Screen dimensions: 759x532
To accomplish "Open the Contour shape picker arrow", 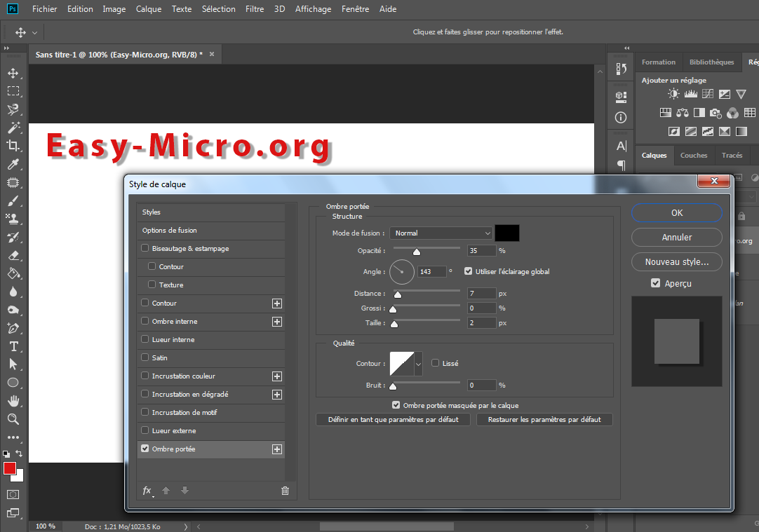I will [x=418, y=364].
